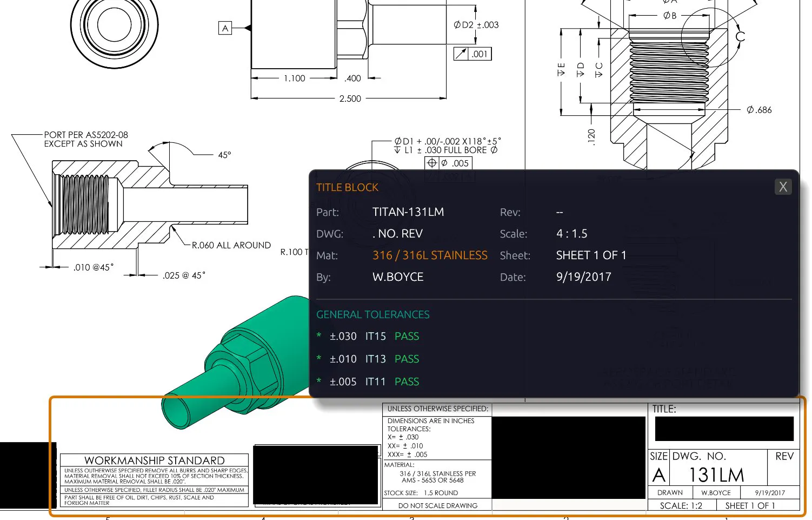
Task: Click the 316 / 316L STAINLESS PER AMS material note
Action: point(438,477)
